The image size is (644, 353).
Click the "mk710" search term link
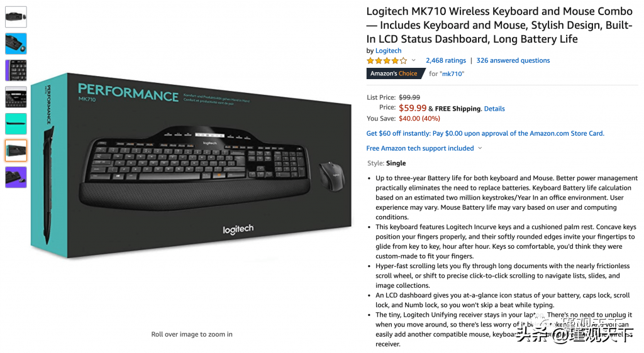tap(452, 73)
